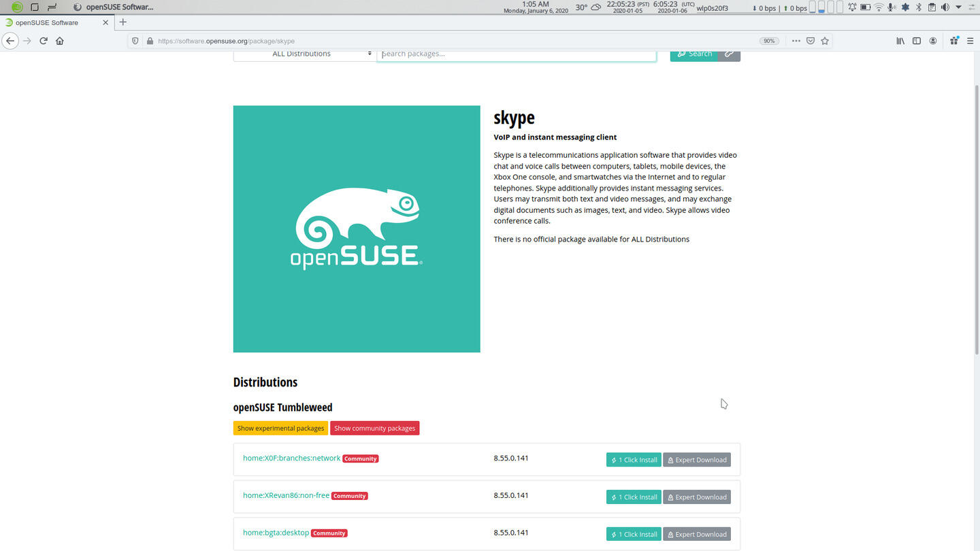
Task: Close the openSUSE Software tab
Action: click(105, 22)
